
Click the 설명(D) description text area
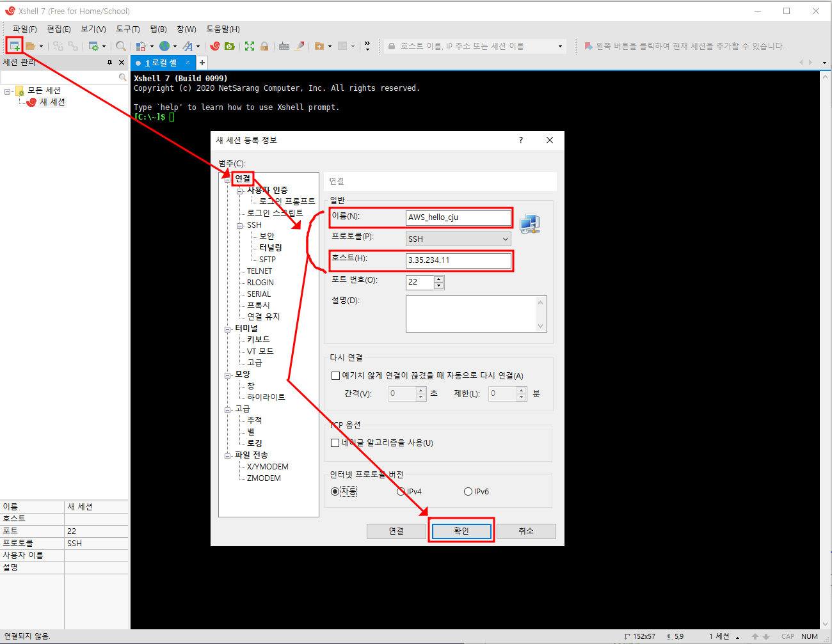[476, 314]
